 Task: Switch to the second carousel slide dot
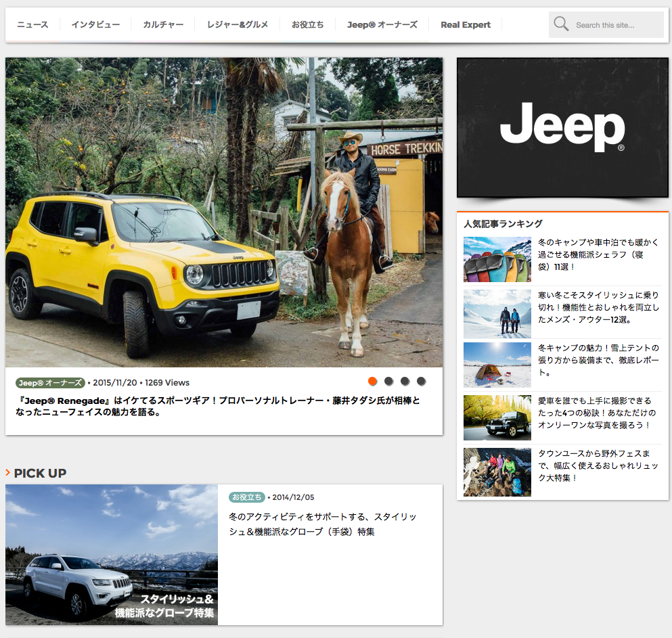click(x=388, y=381)
